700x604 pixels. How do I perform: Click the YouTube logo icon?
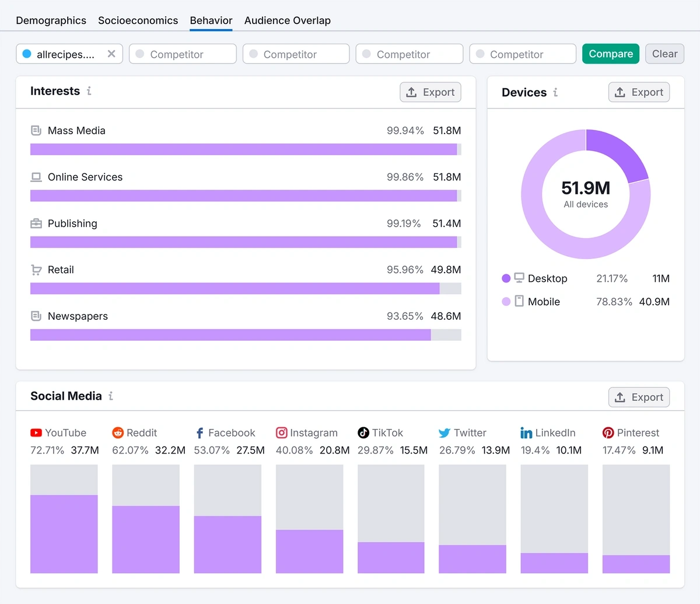pyautogui.click(x=36, y=432)
